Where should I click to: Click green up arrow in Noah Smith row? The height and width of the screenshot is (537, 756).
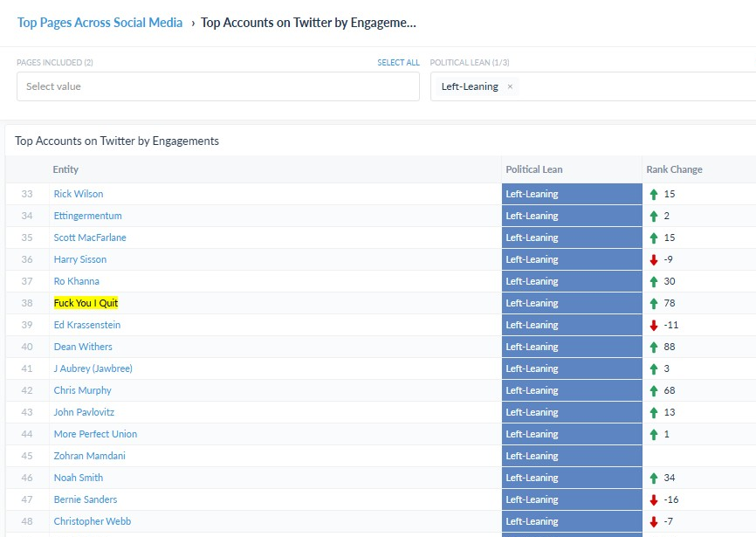[654, 478]
